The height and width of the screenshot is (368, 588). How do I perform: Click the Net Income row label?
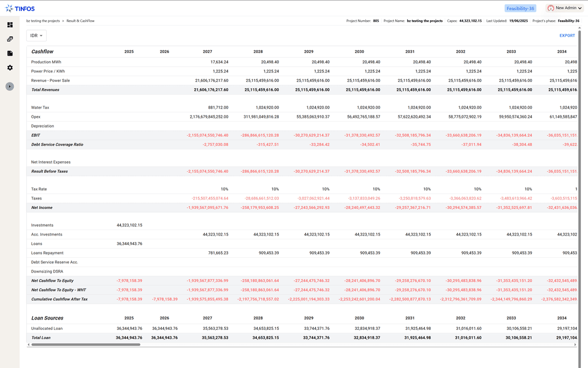(x=42, y=207)
